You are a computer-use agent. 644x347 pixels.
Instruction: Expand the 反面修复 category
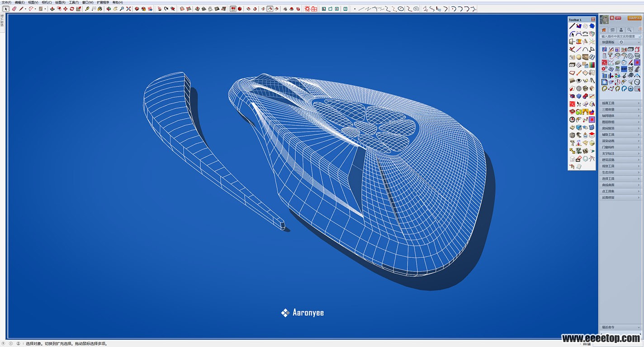(620, 198)
